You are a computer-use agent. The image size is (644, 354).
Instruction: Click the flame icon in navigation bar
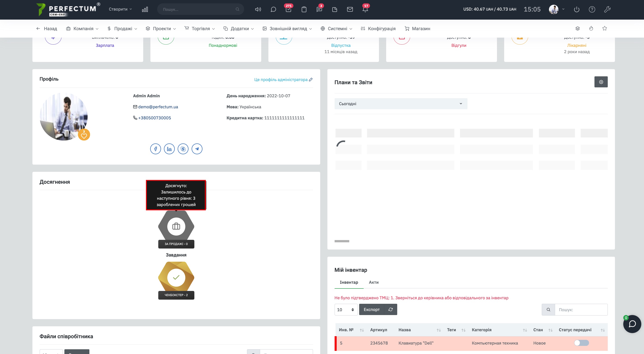[x=591, y=29]
